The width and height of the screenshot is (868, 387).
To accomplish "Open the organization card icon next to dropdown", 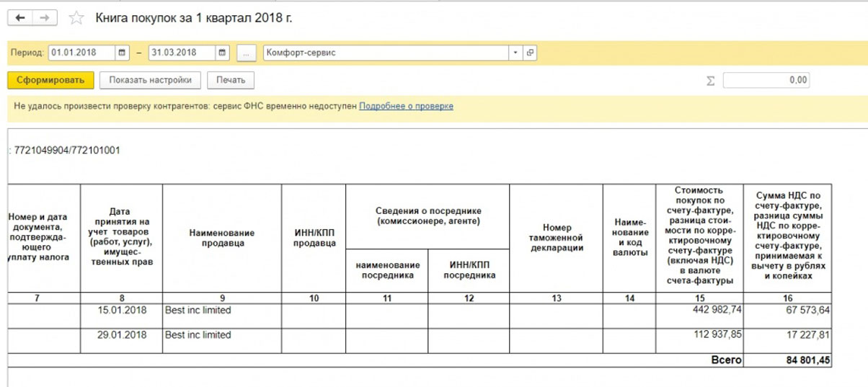I will point(531,53).
